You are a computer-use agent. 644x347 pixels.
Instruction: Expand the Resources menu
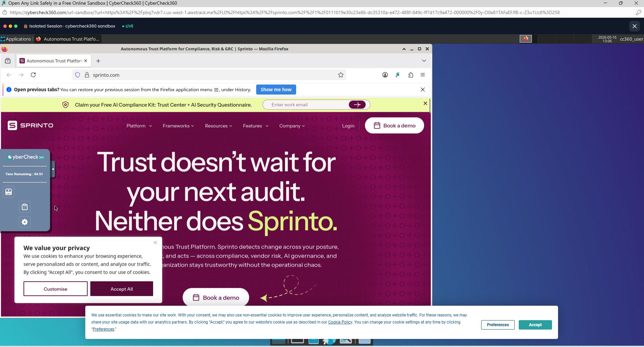click(219, 126)
